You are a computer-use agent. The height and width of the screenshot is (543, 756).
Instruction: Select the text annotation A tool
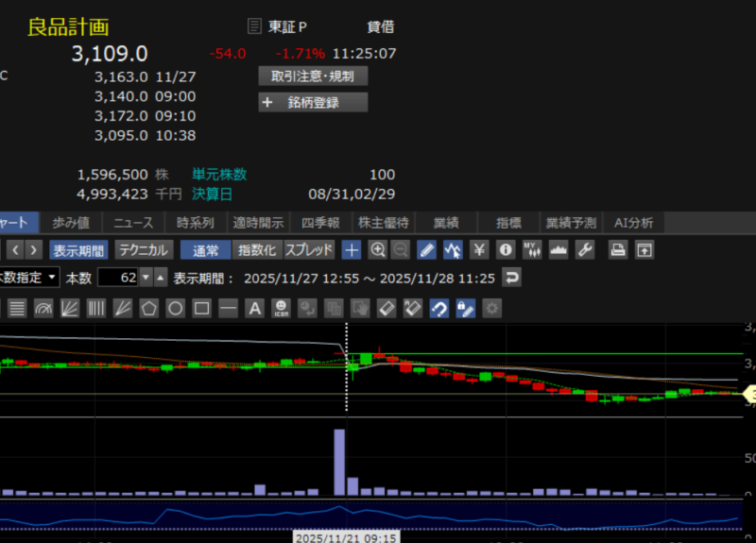(254, 308)
